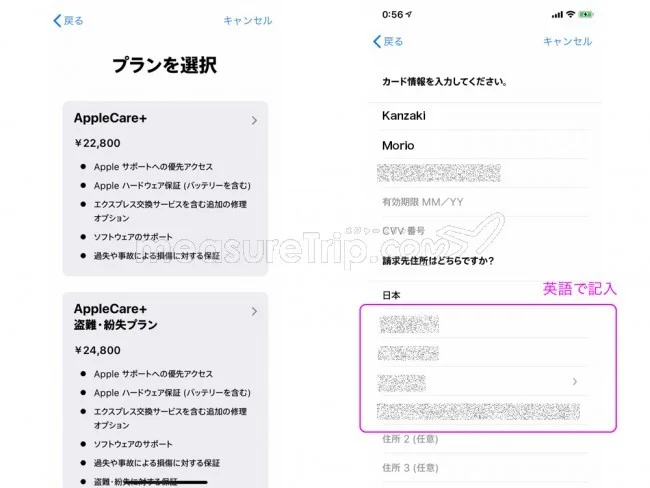Image resolution: width=650 pixels, height=488 pixels.
Task: Select the 日本 country row
Action: click(x=485, y=295)
